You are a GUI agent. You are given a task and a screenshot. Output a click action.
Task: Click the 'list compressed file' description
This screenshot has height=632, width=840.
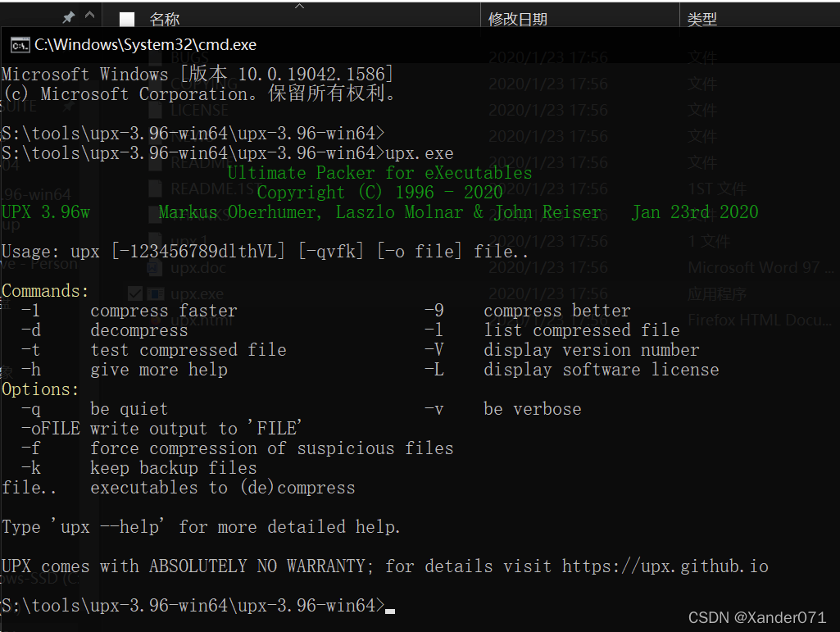(582, 330)
